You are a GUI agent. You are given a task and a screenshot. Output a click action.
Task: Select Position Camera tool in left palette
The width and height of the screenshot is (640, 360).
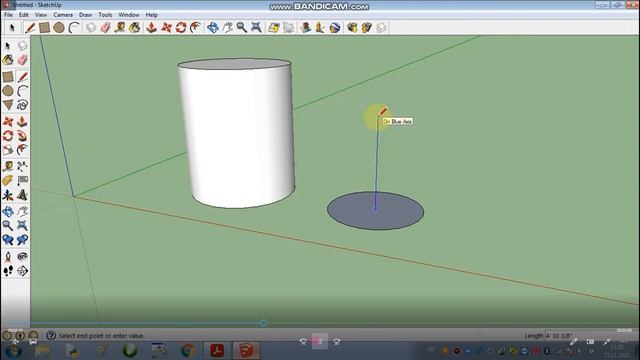point(8,256)
